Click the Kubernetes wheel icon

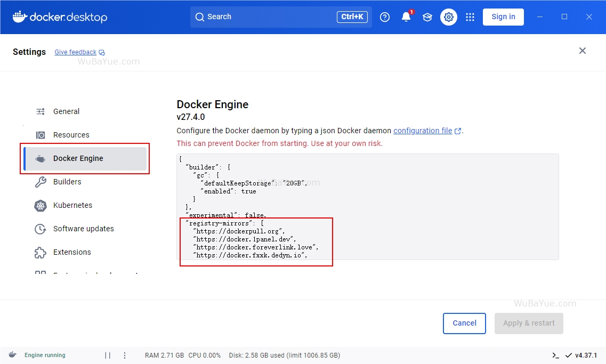41,206
